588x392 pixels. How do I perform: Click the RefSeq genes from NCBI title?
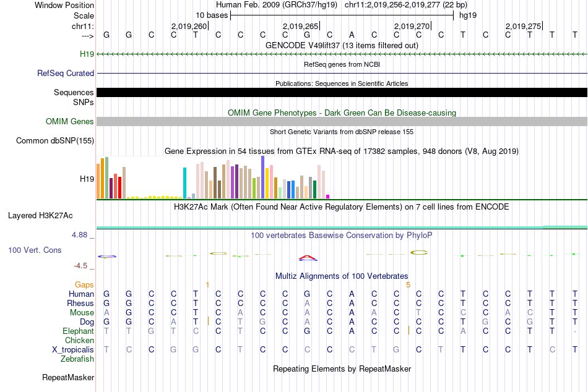(342, 64)
